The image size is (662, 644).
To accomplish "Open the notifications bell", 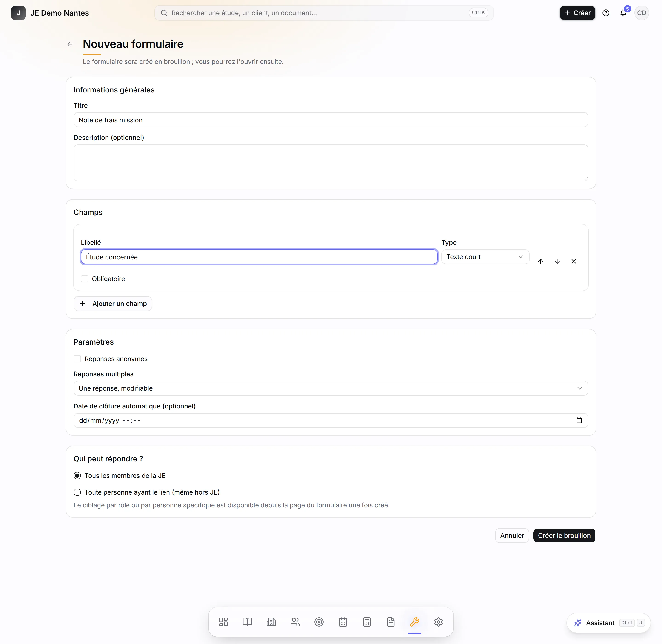I will 623,13.
